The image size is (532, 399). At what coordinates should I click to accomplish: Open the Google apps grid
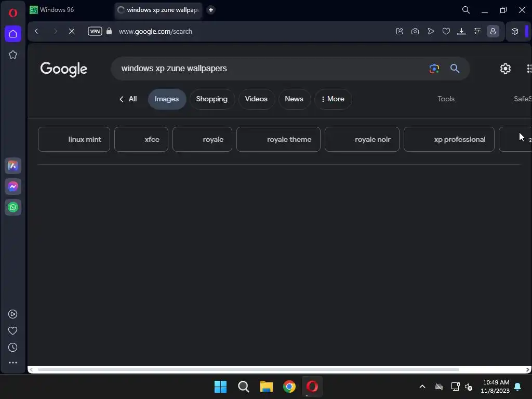click(529, 69)
